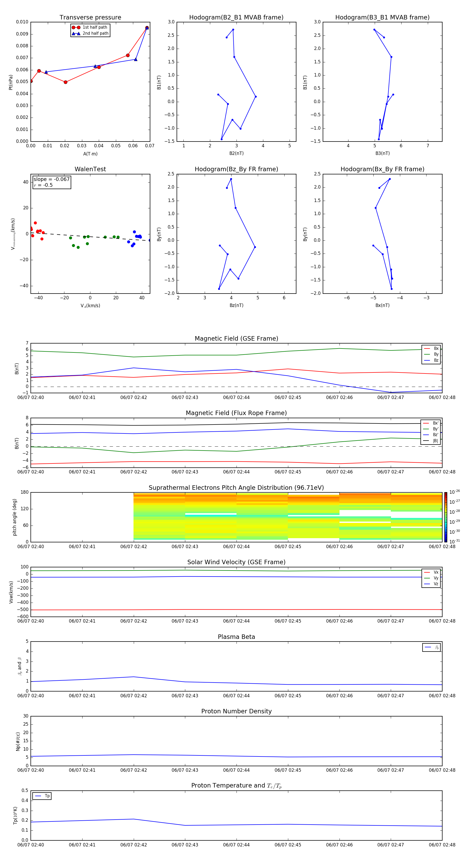The image size is (473, 868).
Task: Click 'Suprathermal Electrons Pitch Angle Distribution' title
Action: (236, 488)
